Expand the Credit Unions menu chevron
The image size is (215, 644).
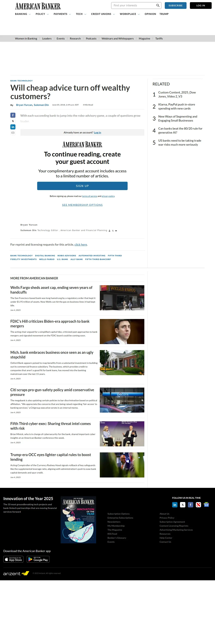(114, 14)
